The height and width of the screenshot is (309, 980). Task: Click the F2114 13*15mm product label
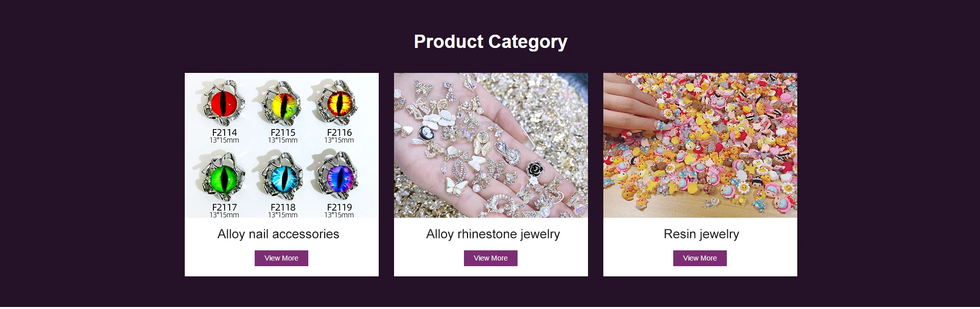pos(225,136)
